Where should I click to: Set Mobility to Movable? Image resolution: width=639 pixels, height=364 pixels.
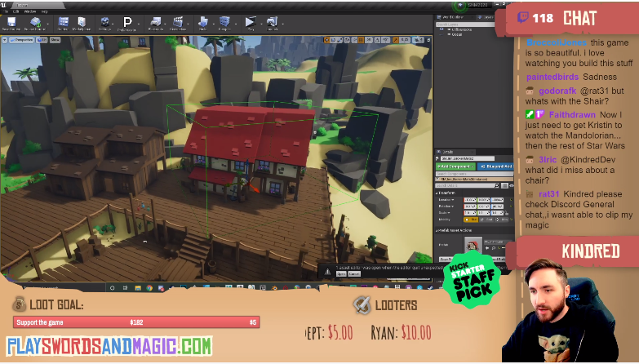(502, 220)
